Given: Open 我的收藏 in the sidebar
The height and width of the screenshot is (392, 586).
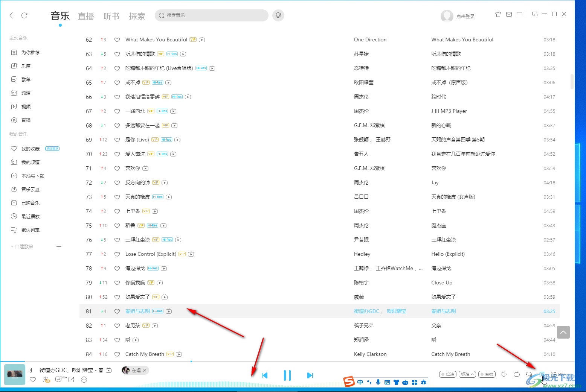Looking at the screenshot, I should pyautogui.click(x=30, y=149).
